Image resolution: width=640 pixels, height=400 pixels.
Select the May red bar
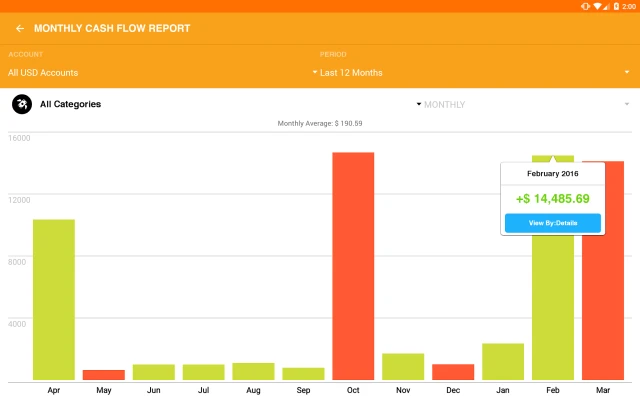[x=104, y=375]
